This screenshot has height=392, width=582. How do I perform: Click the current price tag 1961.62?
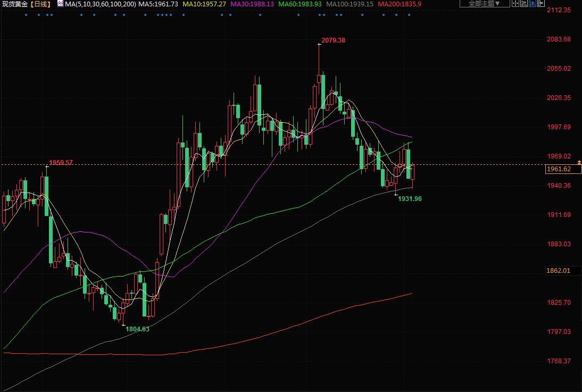point(563,169)
